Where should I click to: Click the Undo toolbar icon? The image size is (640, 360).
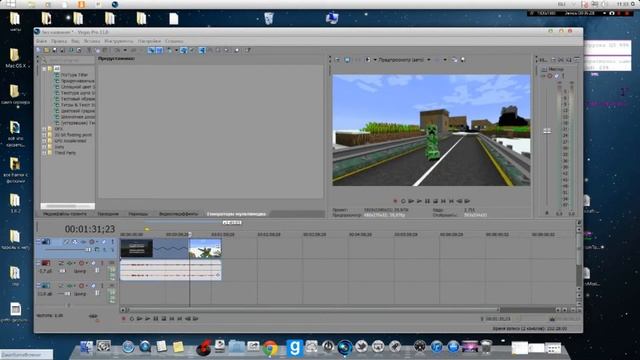[117, 50]
